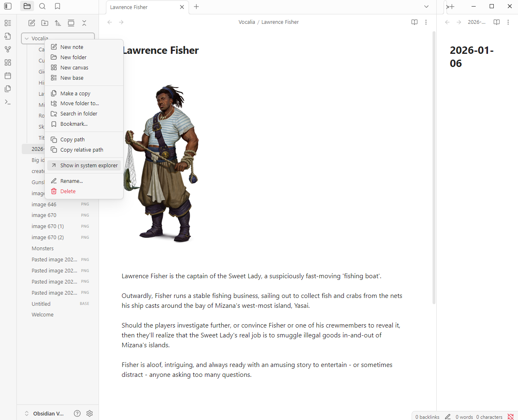
Task: Click 0 backlinks in the status bar
Action: coord(427,416)
